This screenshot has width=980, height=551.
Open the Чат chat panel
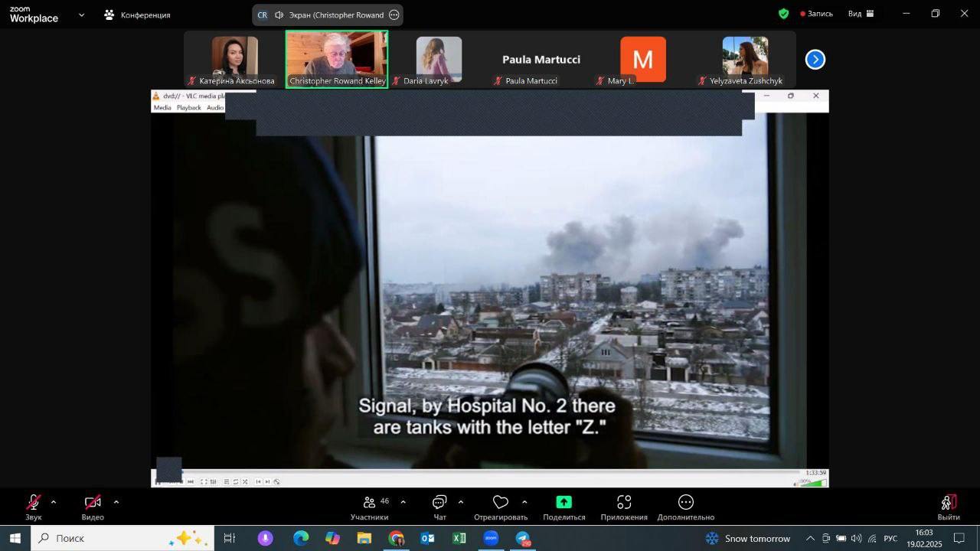[439, 507]
